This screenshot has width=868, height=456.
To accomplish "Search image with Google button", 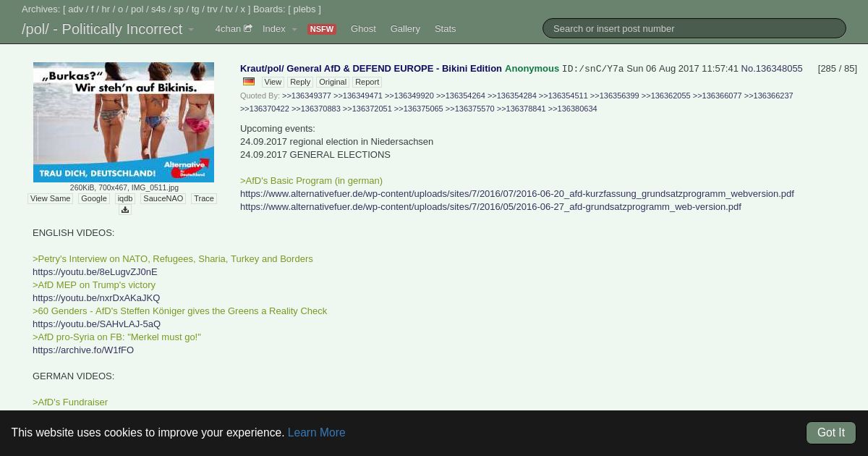I will [94, 198].
